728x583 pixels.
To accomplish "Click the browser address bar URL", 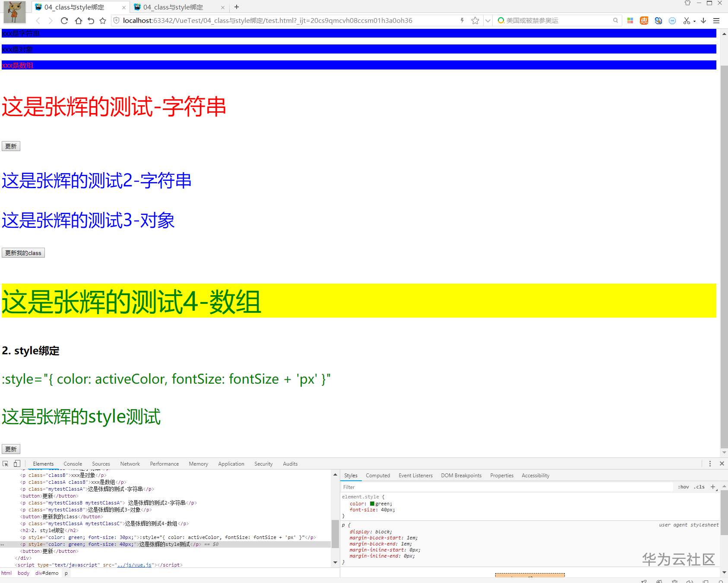I will click(x=268, y=20).
